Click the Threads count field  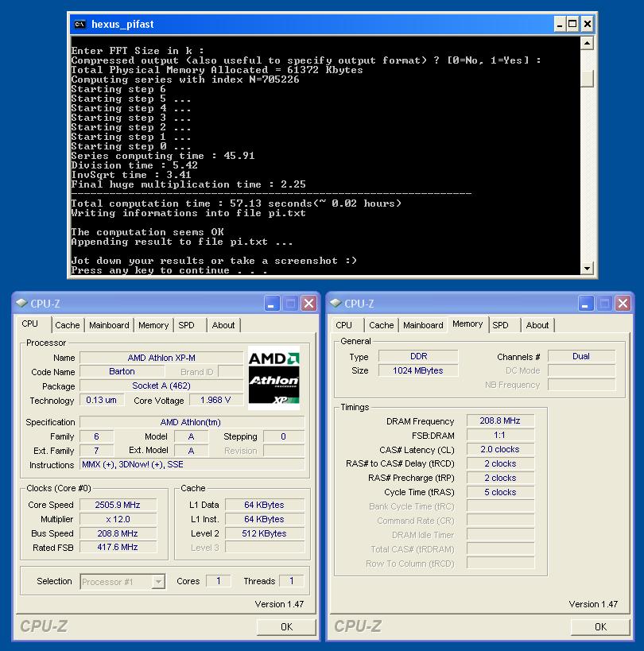292,581
